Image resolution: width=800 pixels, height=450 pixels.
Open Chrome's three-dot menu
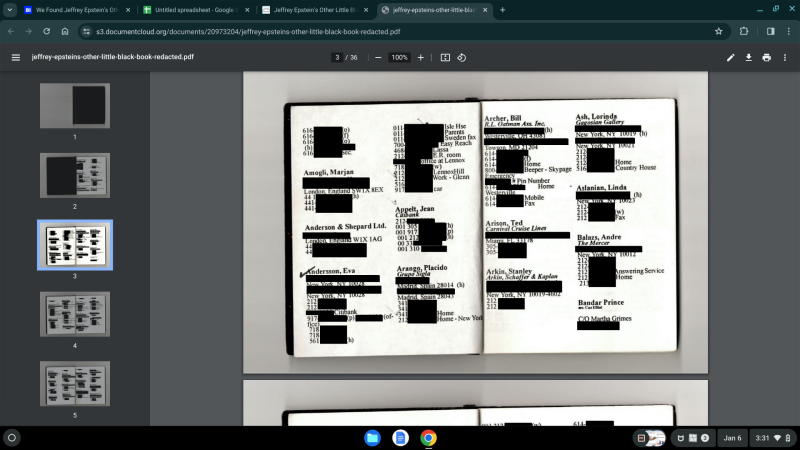(787, 31)
